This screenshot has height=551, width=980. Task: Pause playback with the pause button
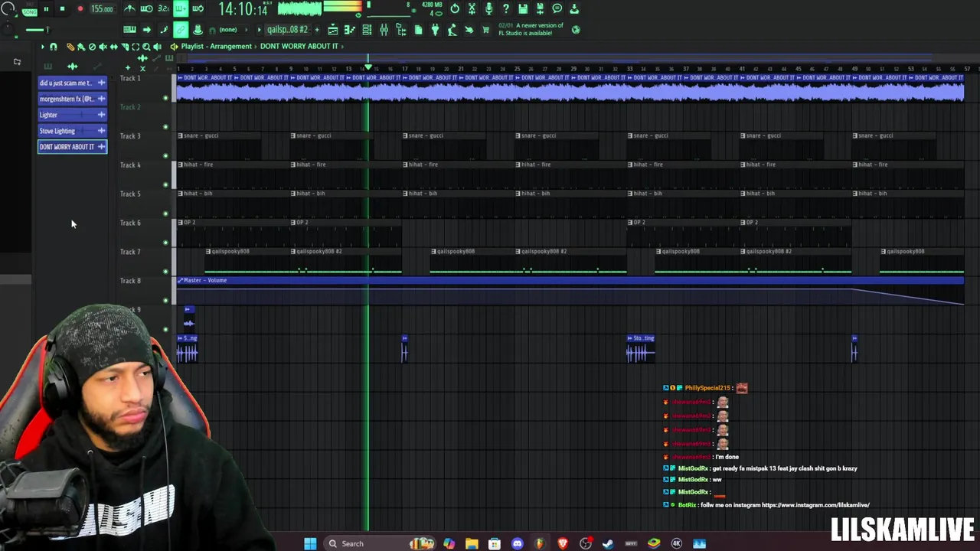click(46, 9)
